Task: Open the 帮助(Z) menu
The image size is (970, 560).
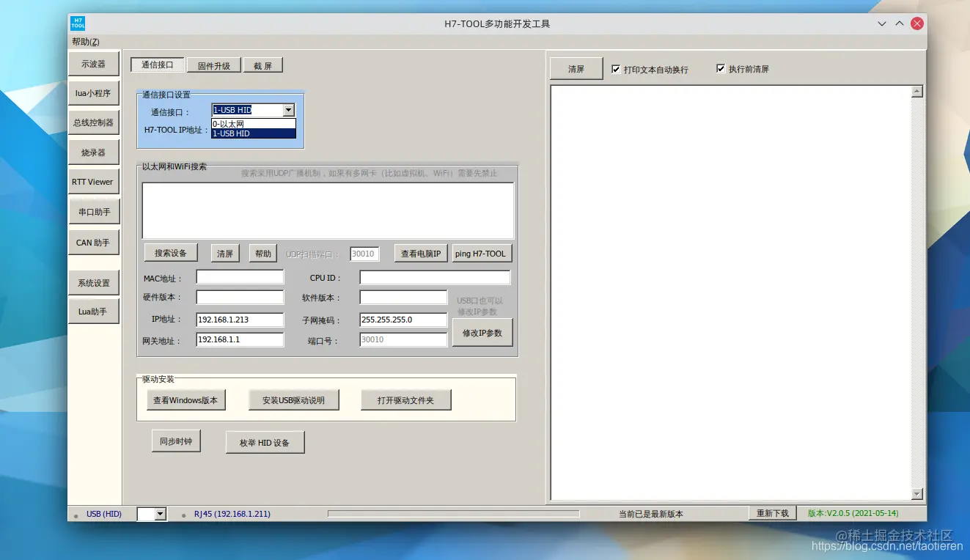Action: coord(86,42)
